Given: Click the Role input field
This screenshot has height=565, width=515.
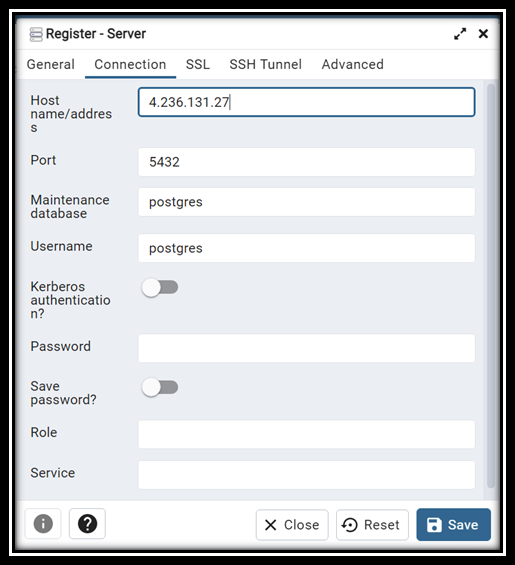Looking at the screenshot, I should (306, 434).
